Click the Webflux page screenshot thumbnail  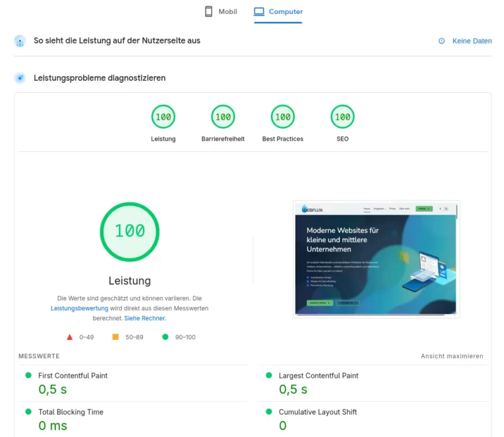point(376,259)
